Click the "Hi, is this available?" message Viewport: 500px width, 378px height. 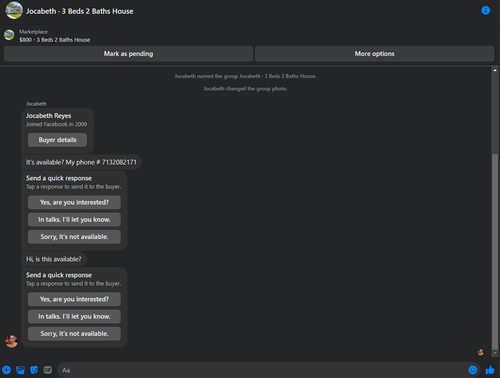54,259
